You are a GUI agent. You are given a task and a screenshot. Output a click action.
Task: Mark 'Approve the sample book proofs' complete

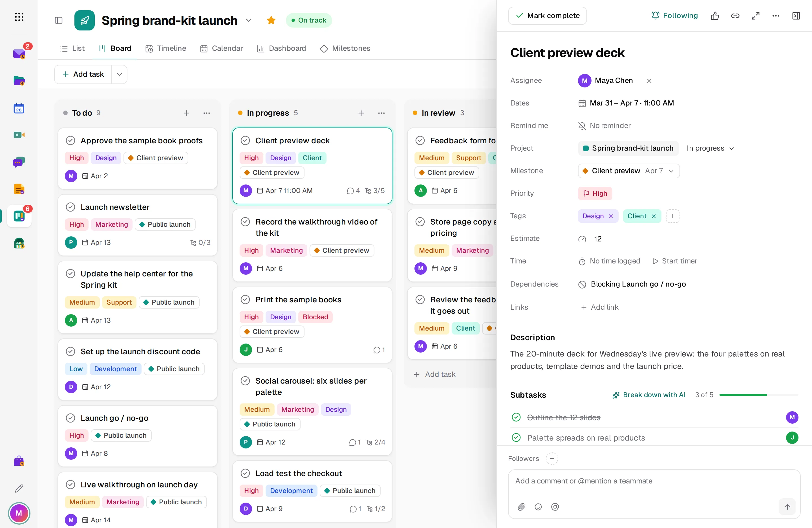(x=70, y=141)
